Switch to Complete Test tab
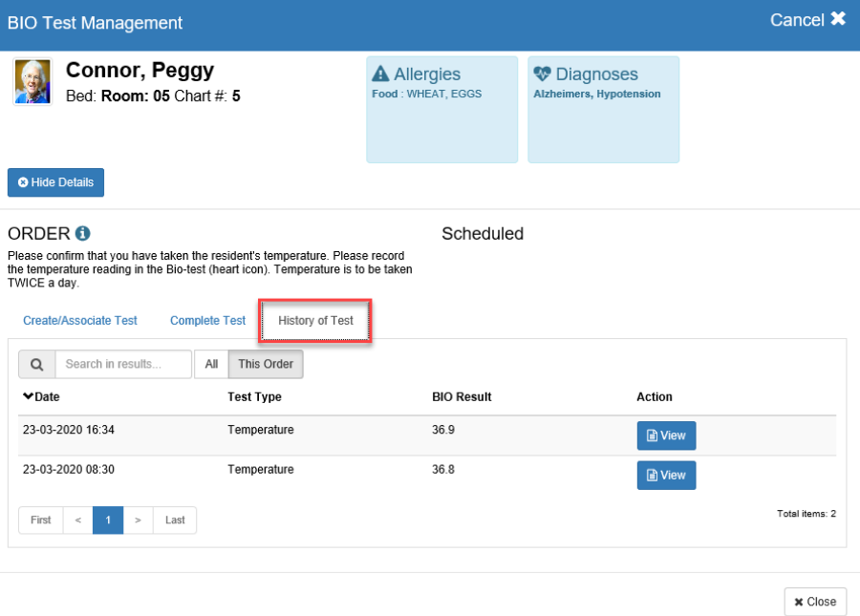The image size is (860, 616). tap(207, 321)
